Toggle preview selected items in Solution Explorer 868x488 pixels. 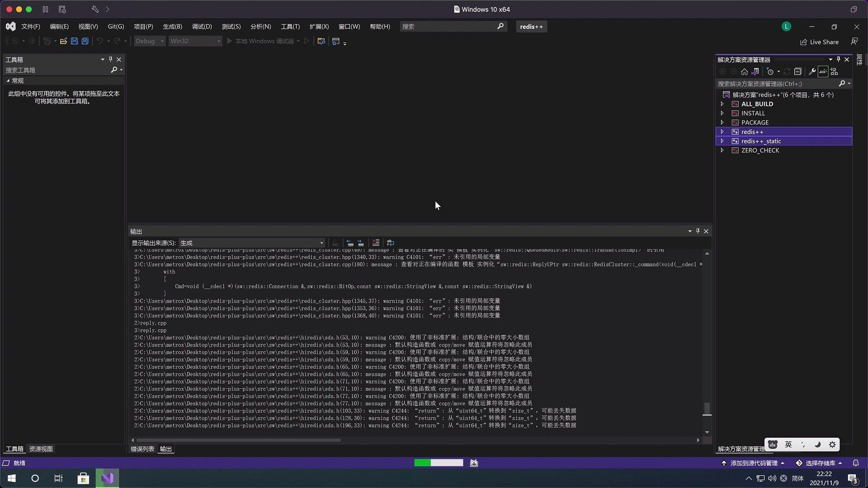point(823,71)
